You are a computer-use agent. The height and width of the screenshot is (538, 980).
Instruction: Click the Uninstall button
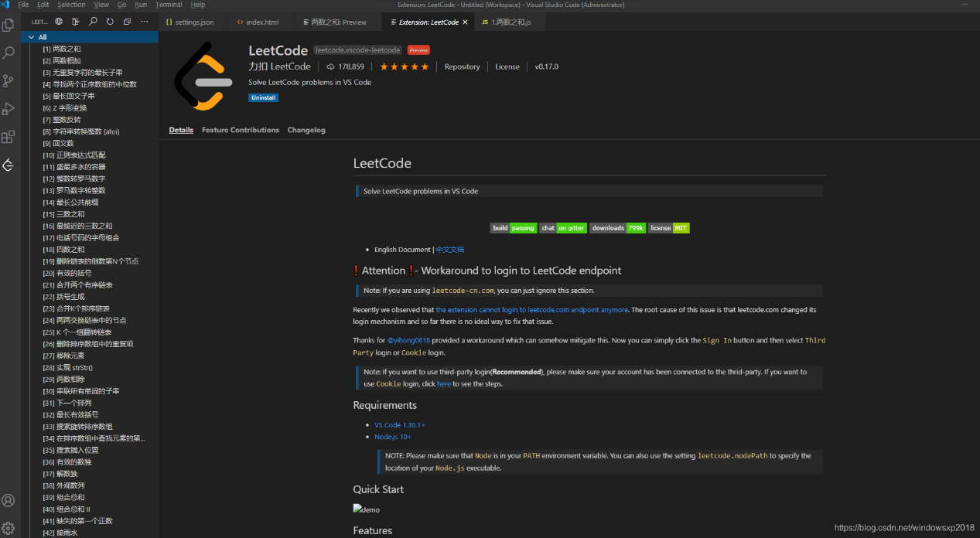coord(264,98)
